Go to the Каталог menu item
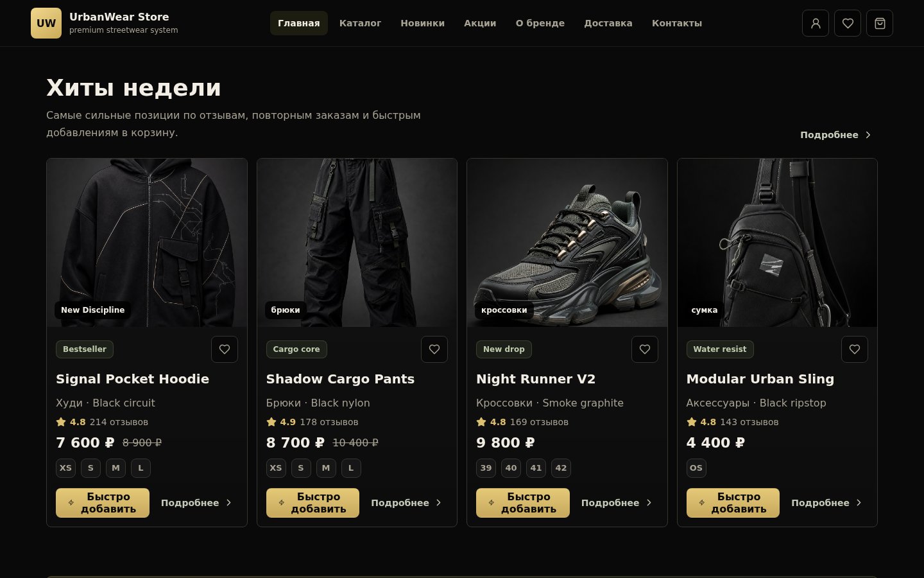This screenshot has width=924, height=578. [360, 23]
